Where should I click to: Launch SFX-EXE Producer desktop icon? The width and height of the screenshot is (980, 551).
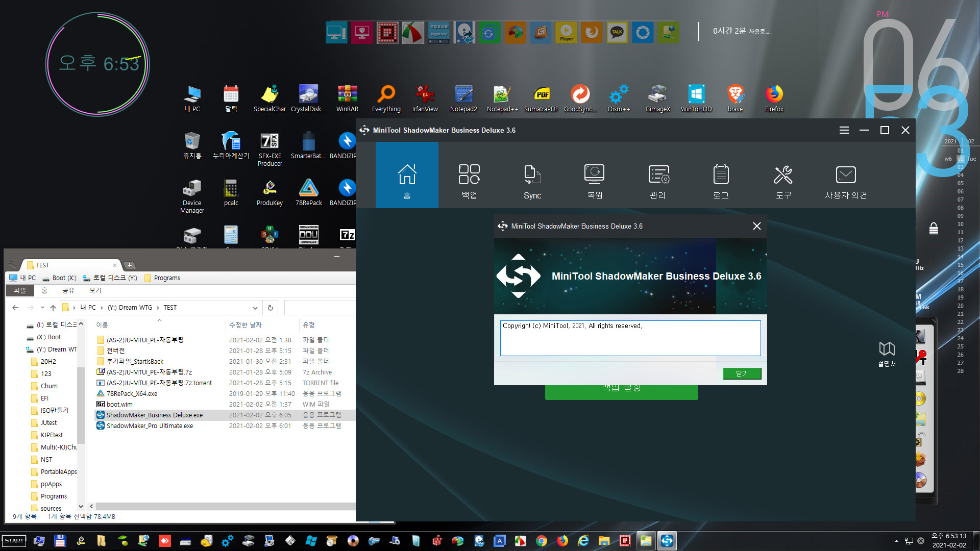click(270, 149)
